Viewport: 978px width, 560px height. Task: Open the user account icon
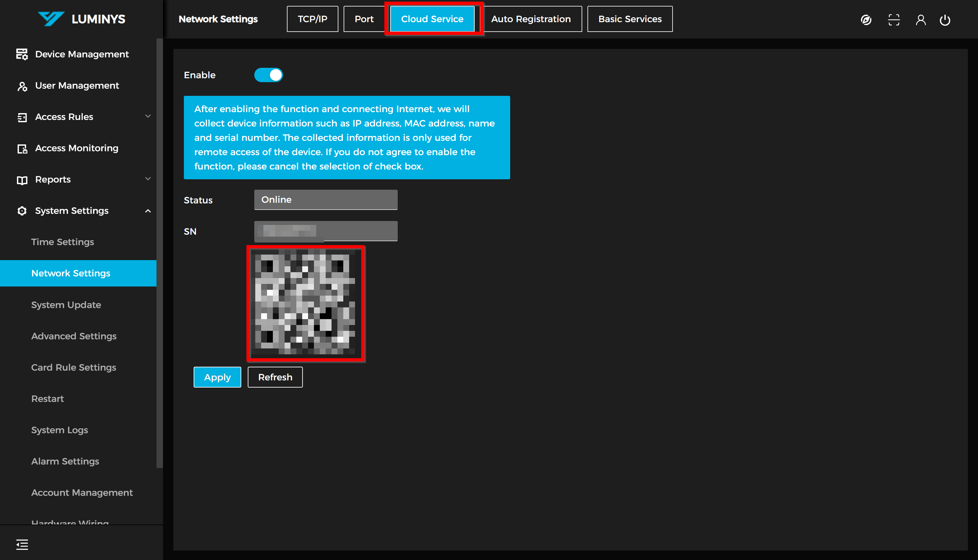(x=920, y=20)
